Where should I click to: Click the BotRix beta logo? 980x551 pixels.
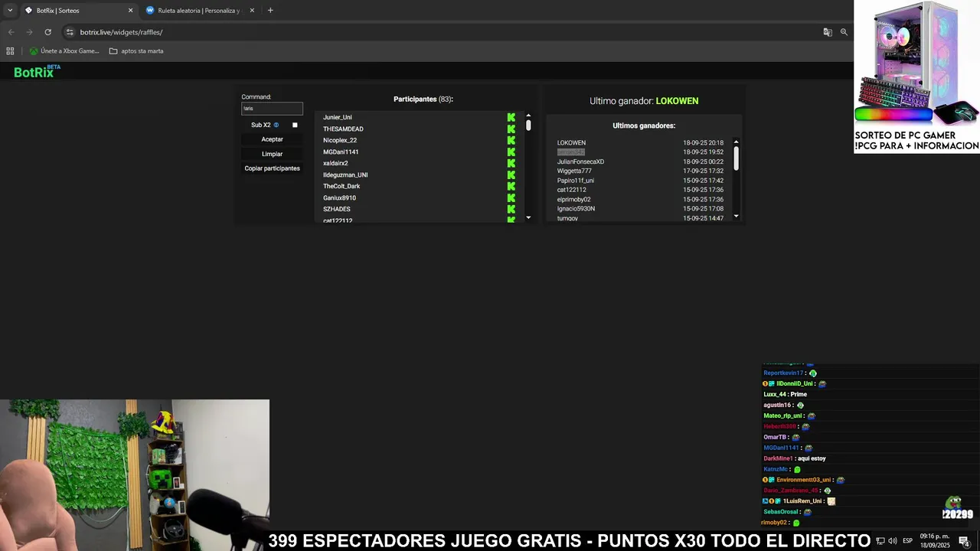[x=37, y=72]
